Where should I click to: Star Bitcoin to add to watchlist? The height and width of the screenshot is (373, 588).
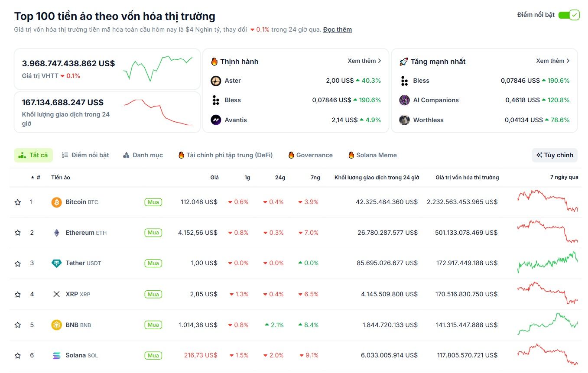click(x=17, y=202)
